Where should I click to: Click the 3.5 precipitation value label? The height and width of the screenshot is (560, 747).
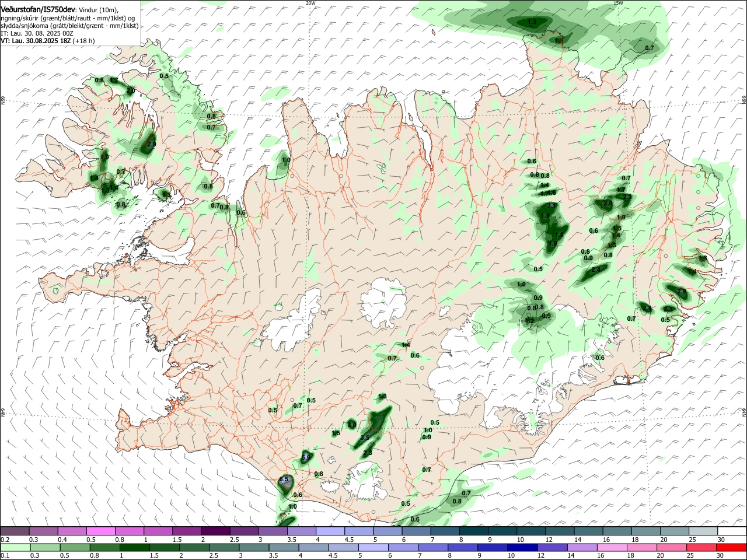pyautogui.click(x=365, y=437)
